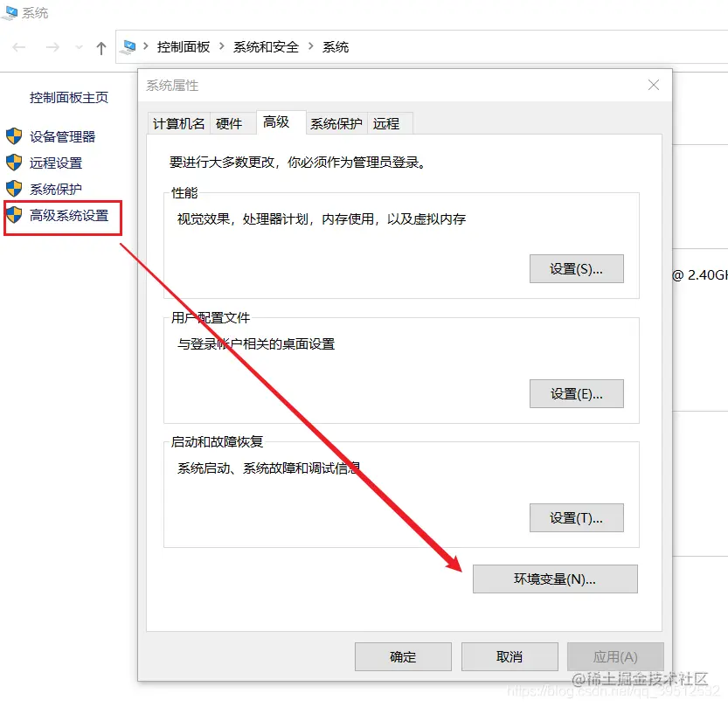728x707 pixels.
Task: Open the 高级系统设置 link
Action: click(x=69, y=215)
